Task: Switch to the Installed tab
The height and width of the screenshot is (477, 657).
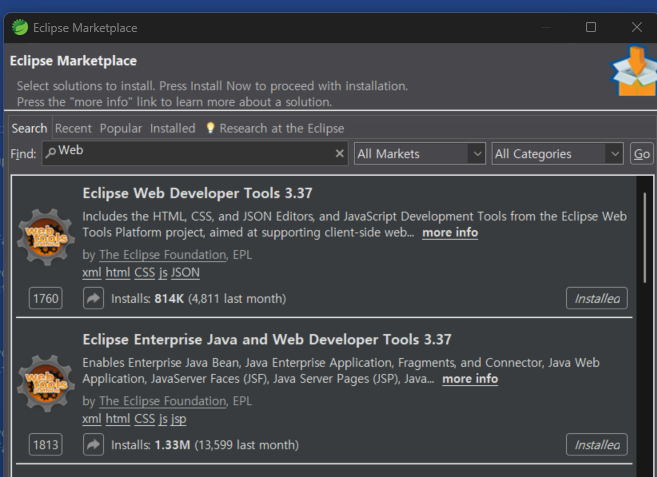Action: pos(173,128)
